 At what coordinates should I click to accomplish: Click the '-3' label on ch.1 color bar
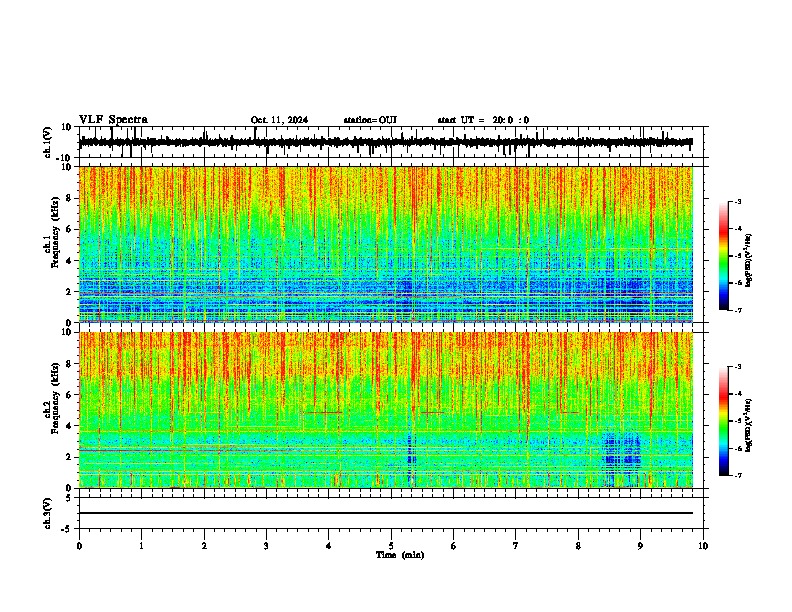tap(738, 201)
